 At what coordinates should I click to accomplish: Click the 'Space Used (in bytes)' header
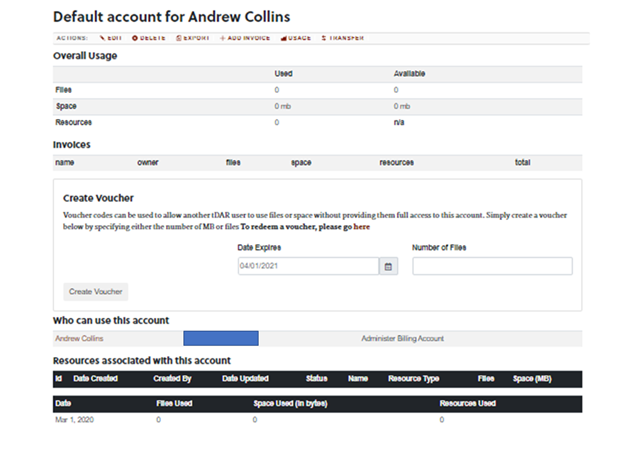pos(291,403)
